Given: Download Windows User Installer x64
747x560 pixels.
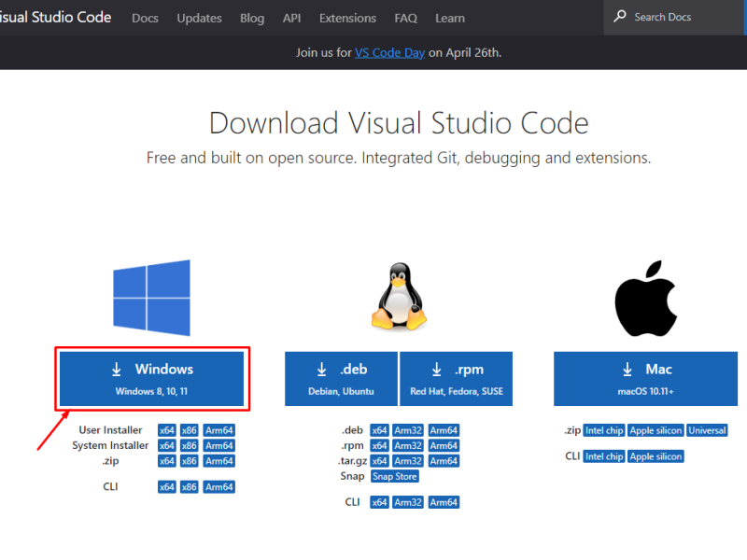Looking at the screenshot, I should (x=167, y=430).
